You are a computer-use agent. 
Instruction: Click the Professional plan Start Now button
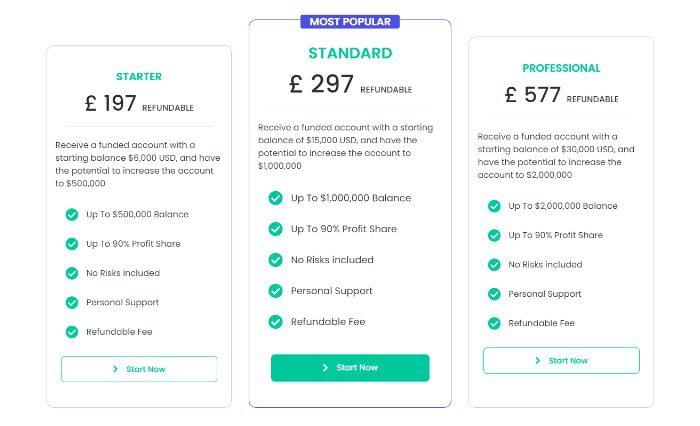click(x=561, y=360)
